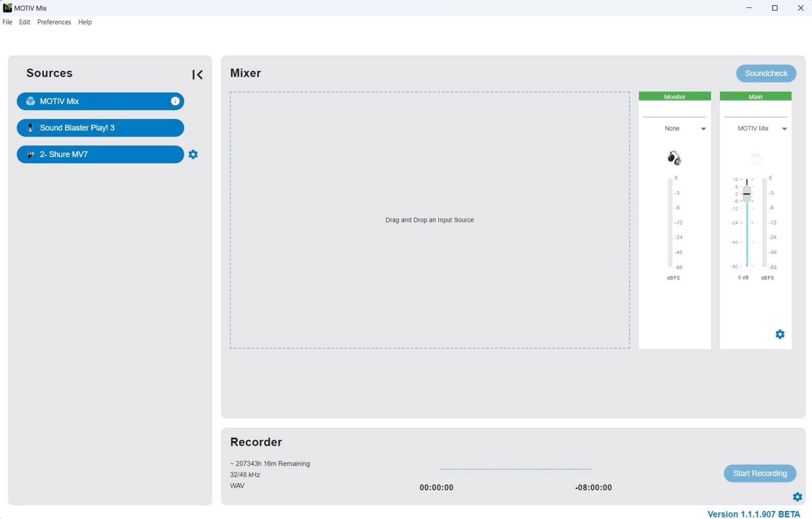Click the Main channel output icon
This screenshot has height=519, width=812.
[755, 157]
